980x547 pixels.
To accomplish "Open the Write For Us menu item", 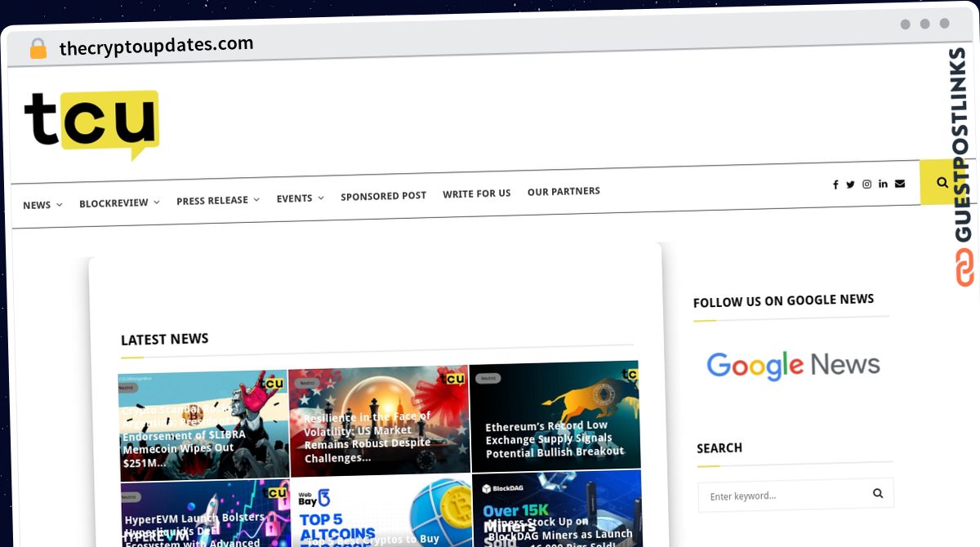I will (477, 193).
